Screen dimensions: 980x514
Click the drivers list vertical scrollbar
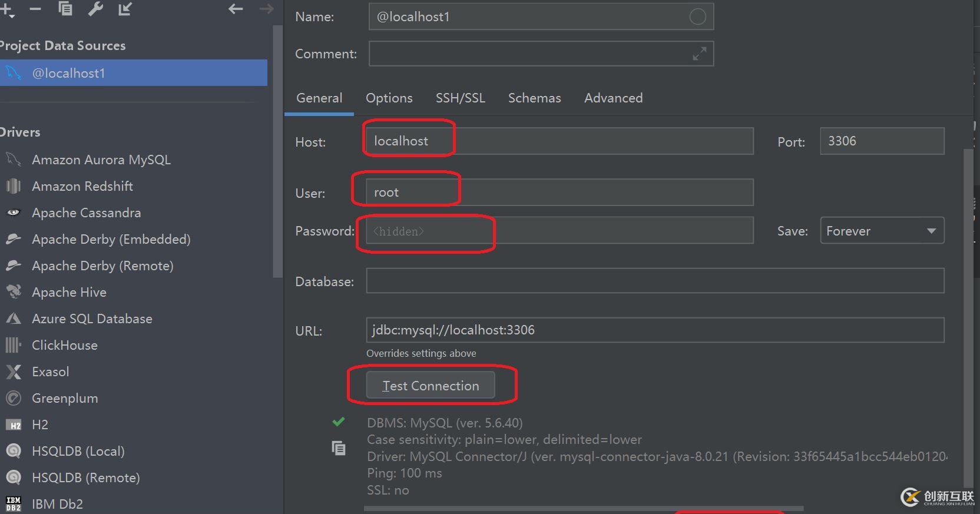279,152
